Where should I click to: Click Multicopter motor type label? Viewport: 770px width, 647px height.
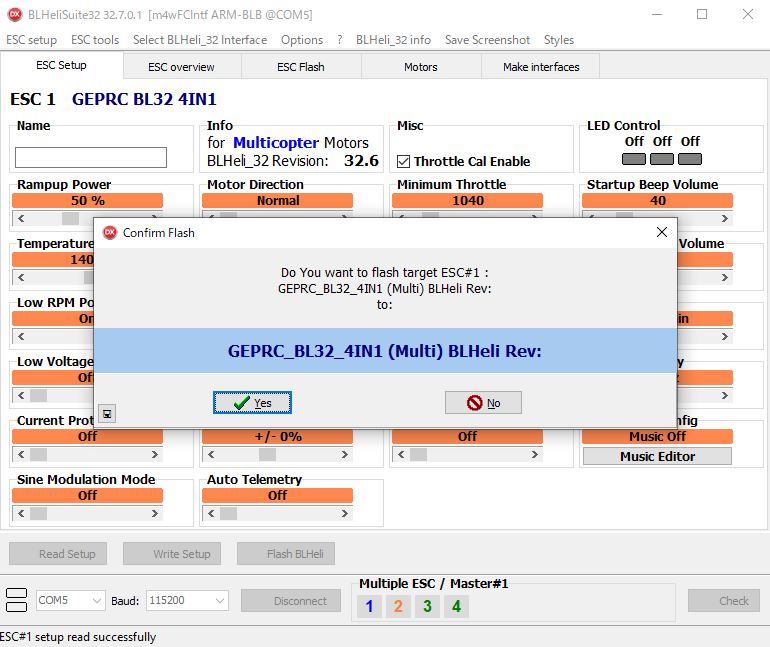tap(275, 142)
